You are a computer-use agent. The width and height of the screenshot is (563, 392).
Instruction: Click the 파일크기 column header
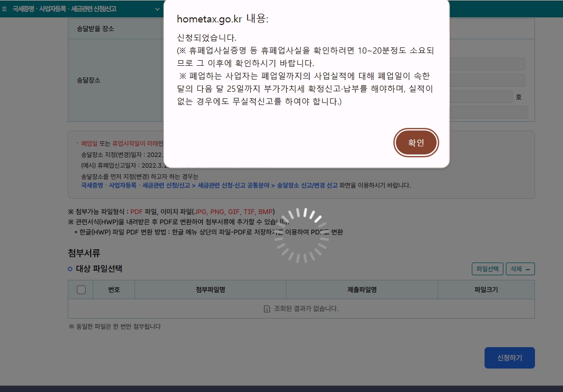click(486, 290)
